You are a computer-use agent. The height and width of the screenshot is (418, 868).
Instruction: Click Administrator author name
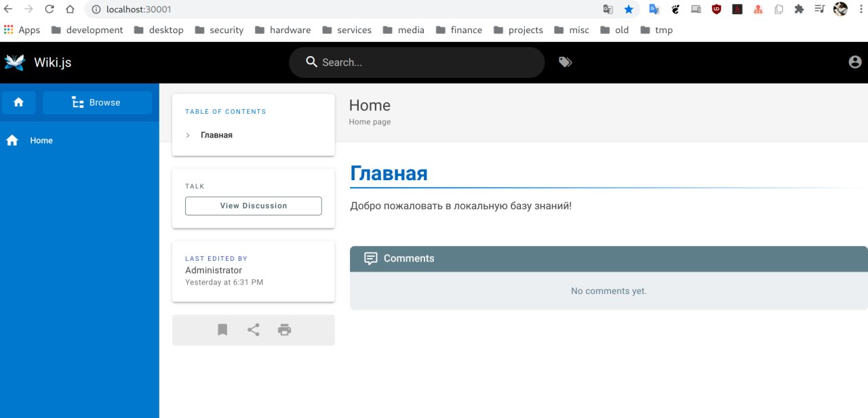pyautogui.click(x=214, y=270)
